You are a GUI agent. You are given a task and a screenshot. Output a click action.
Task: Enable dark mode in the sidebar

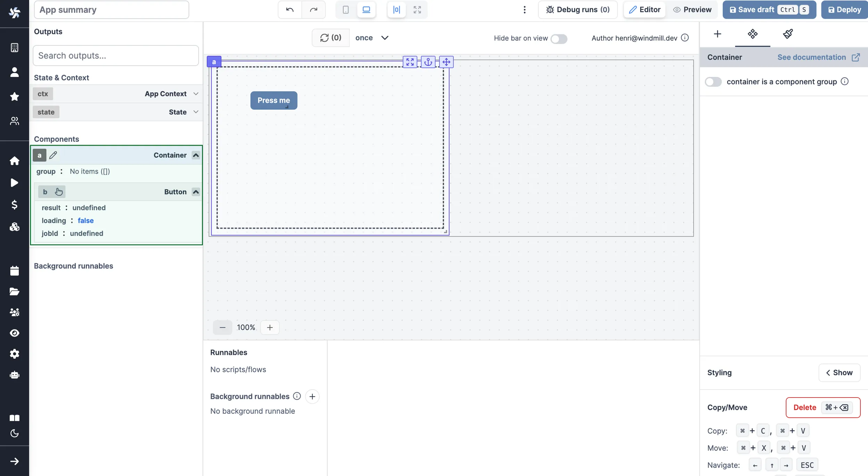click(x=14, y=433)
